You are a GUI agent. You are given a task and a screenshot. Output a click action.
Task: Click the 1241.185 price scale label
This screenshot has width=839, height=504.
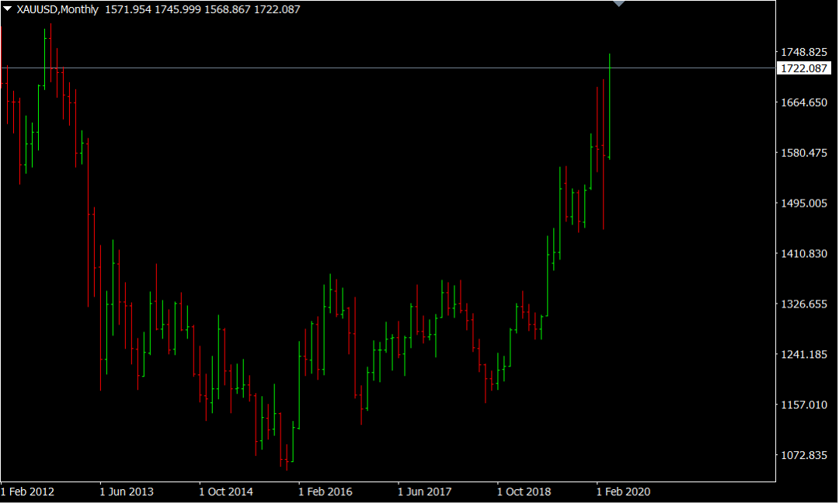point(804,354)
